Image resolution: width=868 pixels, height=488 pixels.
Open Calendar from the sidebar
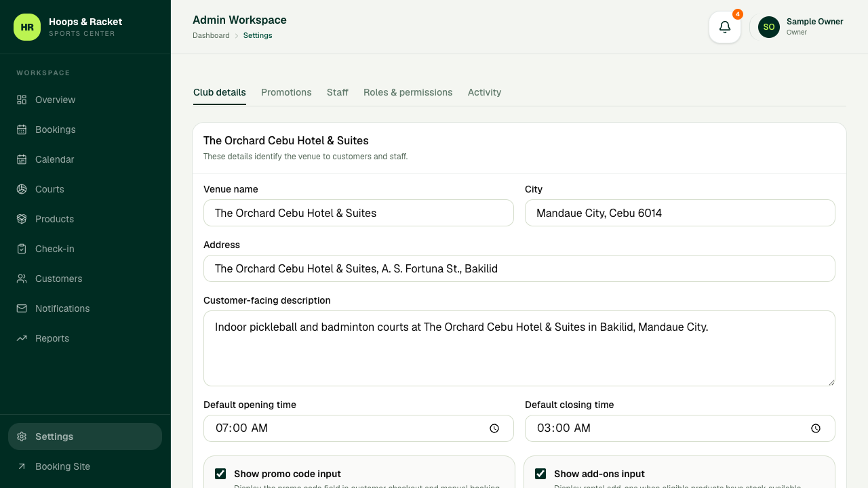[x=85, y=159]
